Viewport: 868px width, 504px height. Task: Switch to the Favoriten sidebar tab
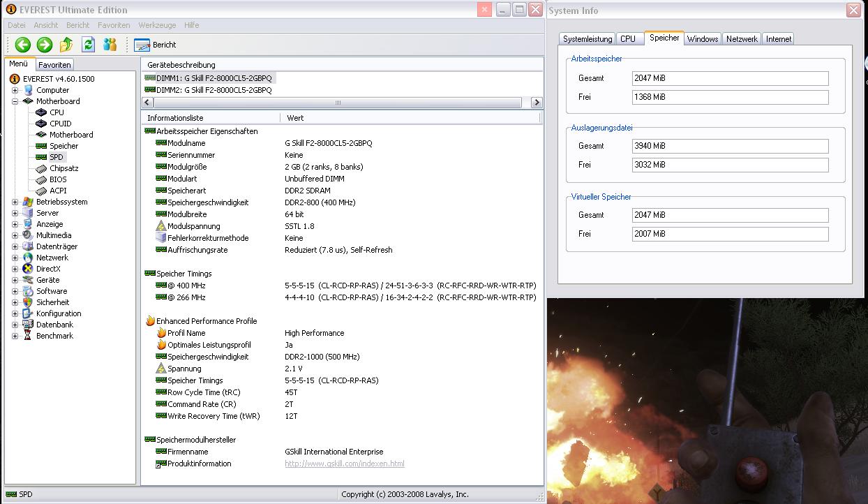(x=54, y=64)
